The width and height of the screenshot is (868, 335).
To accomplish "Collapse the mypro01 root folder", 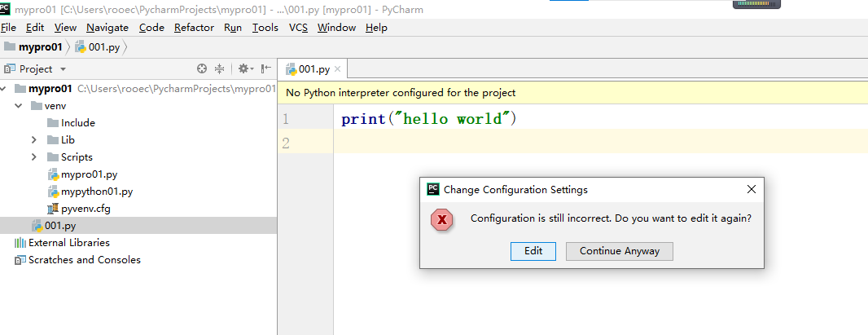I will (4, 89).
